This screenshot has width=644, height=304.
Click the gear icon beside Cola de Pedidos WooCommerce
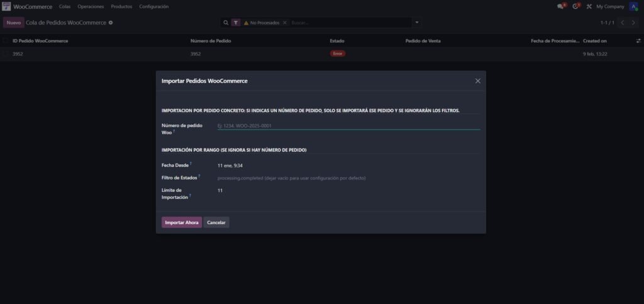(111, 23)
